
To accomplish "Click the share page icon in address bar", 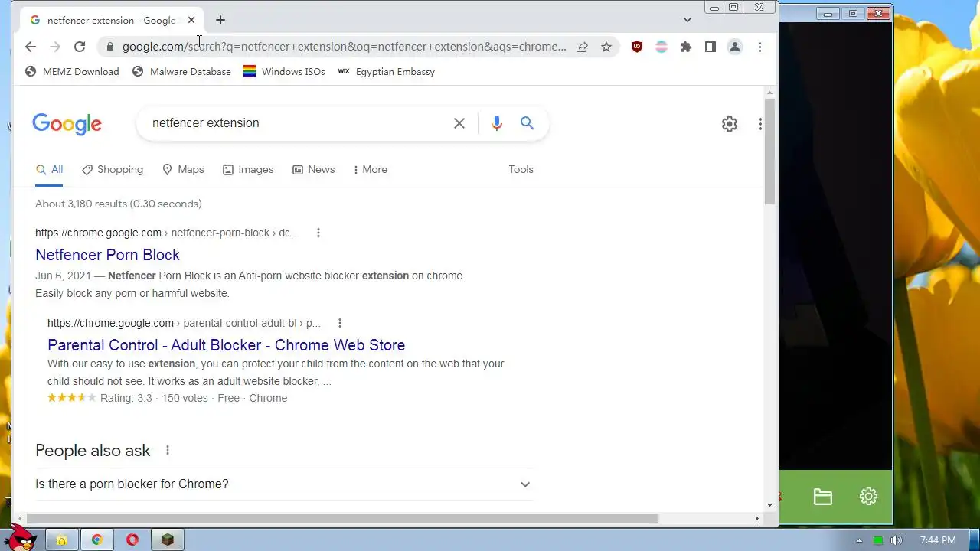I will click(x=582, y=47).
